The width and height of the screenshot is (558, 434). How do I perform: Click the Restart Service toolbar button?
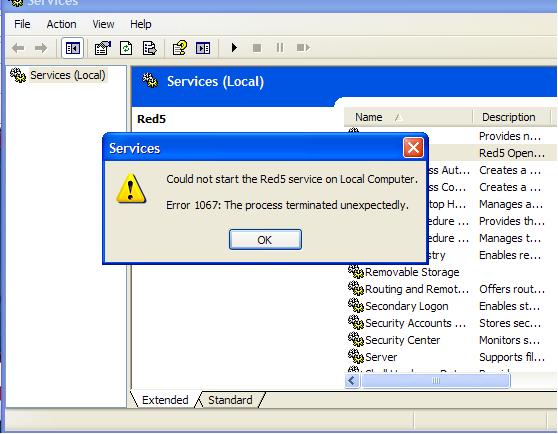[x=303, y=48]
